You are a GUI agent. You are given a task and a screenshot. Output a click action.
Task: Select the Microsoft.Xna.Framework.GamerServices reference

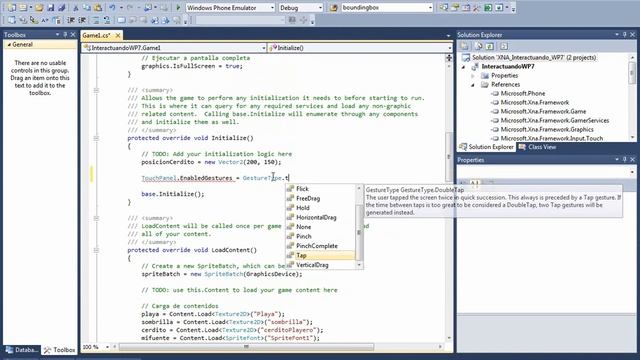tap(555, 120)
